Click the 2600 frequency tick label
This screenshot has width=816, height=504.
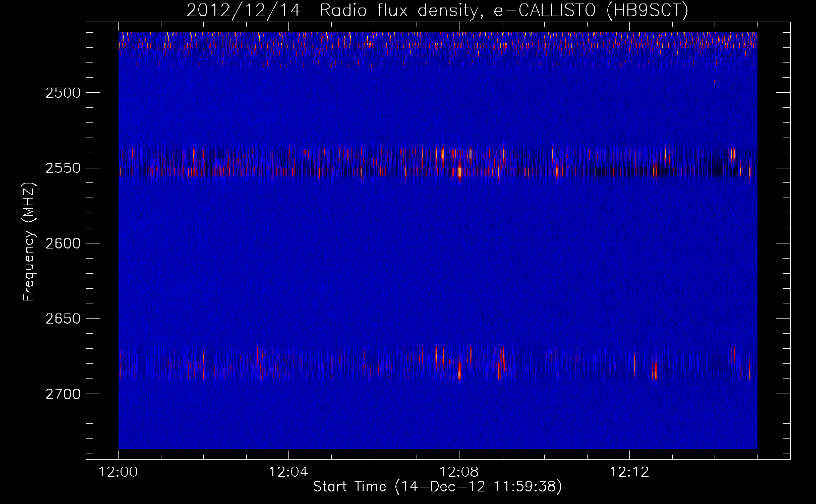(63, 243)
